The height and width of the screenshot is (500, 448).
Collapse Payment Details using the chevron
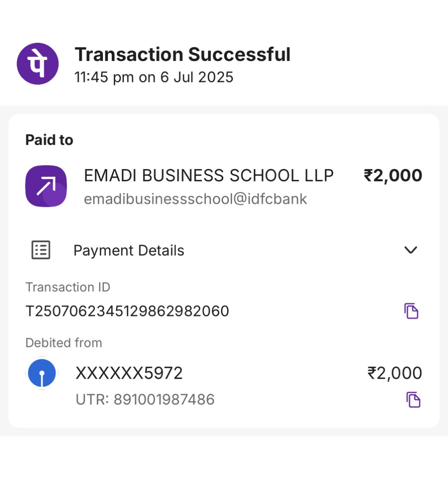pos(410,250)
